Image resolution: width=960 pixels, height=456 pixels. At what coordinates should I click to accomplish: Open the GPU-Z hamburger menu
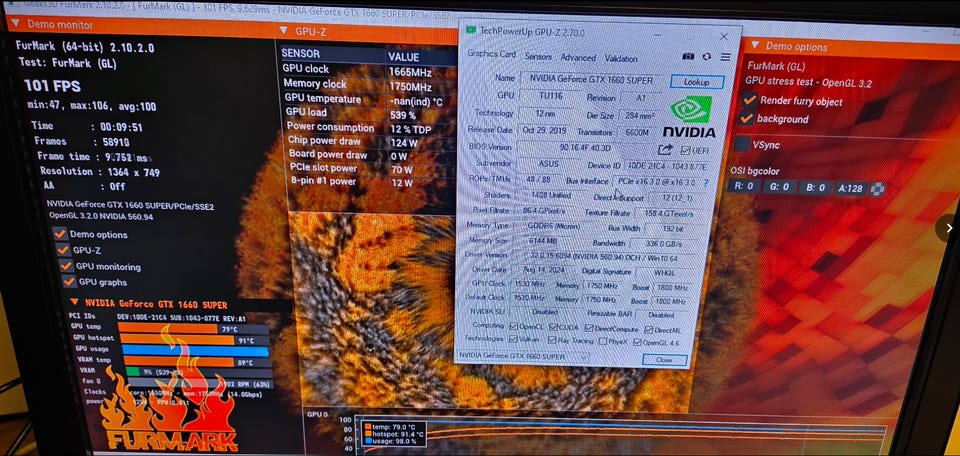[x=726, y=57]
